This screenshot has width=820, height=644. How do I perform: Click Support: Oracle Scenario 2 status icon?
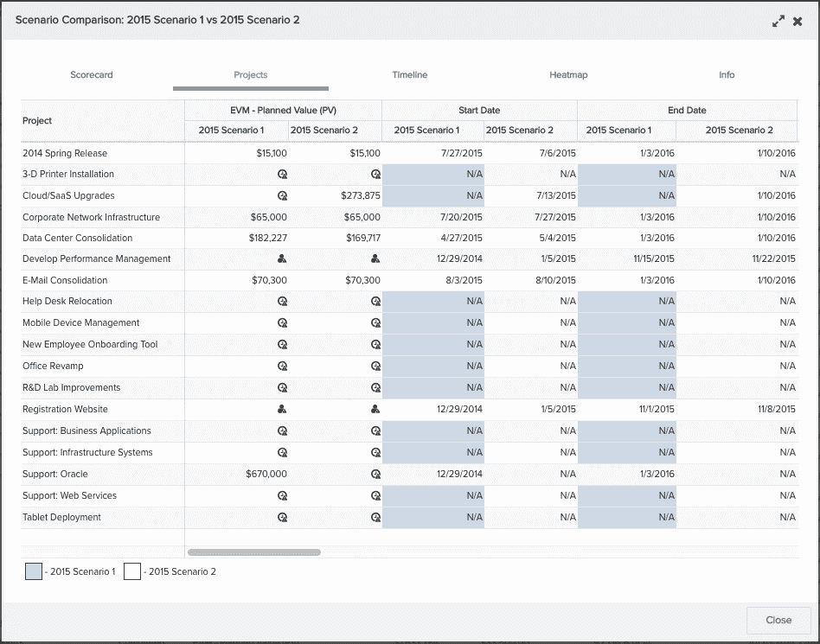pyautogui.click(x=375, y=474)
